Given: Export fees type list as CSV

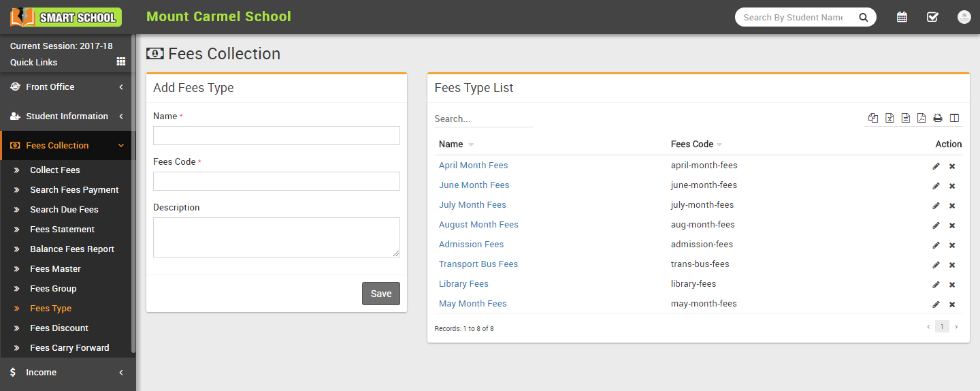Looking at the screenshot, I should click(x=906, y=118).
